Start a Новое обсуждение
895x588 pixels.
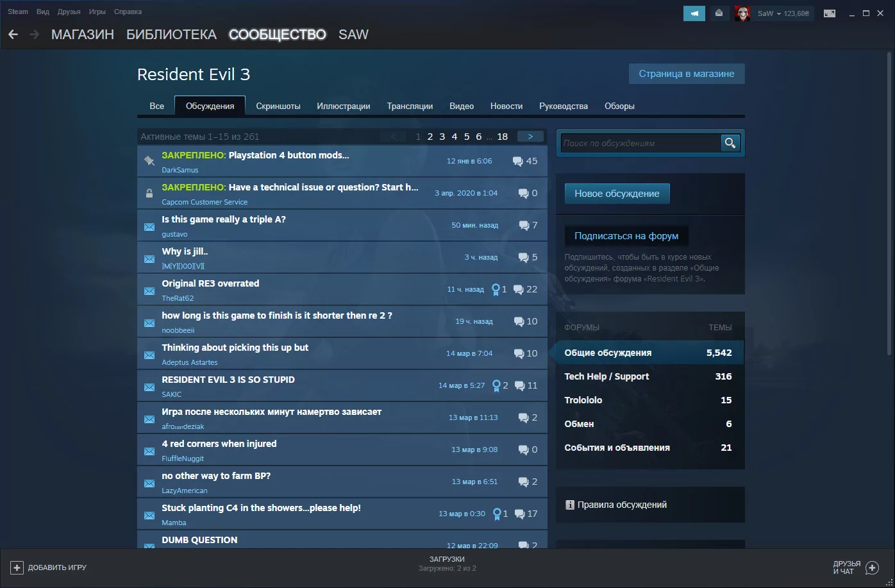[x=617, y=194]
